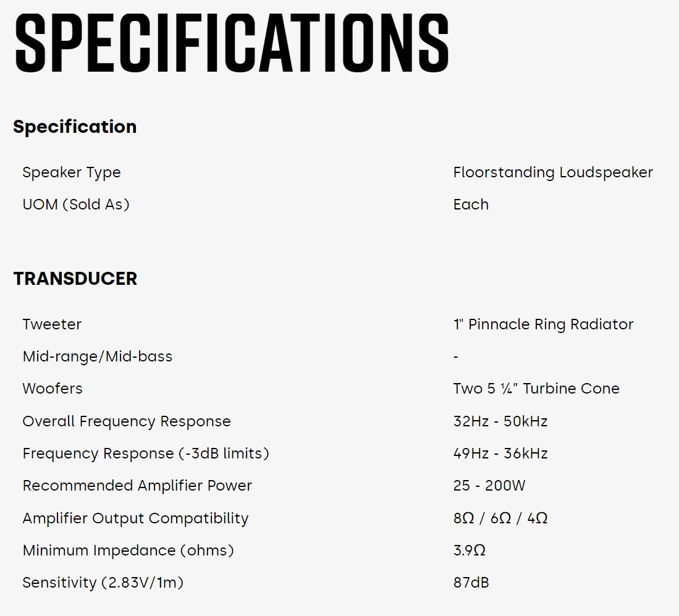The width and height of the screenshot is (679, 616).
Task: Click the Amplifier Output Compatibility label
Action: pyautogui.click(x=135, y=518)
